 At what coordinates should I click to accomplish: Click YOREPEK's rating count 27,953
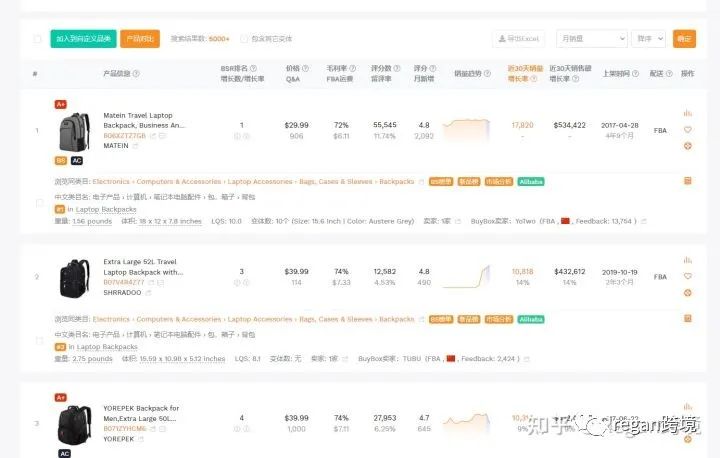click(385, 418)
